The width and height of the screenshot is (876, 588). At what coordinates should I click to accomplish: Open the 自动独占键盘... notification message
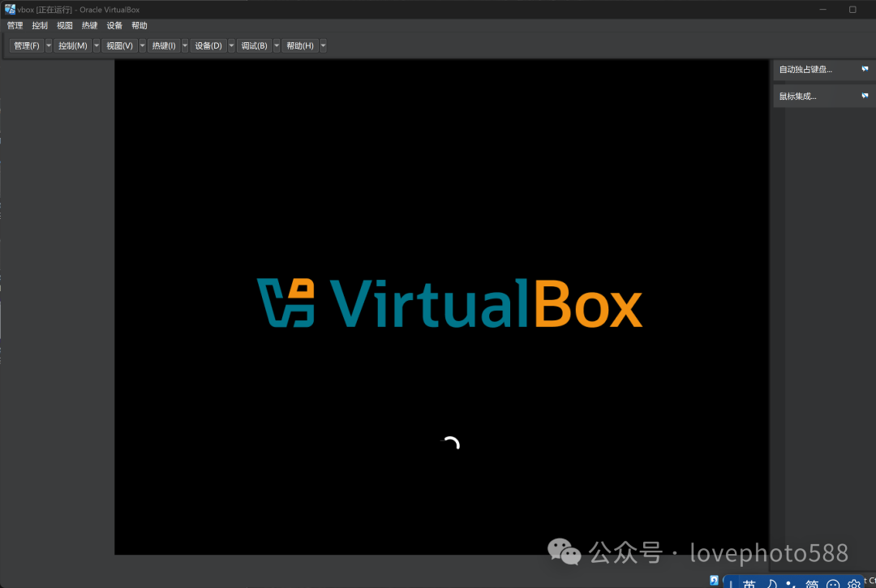tap(805, 69)
